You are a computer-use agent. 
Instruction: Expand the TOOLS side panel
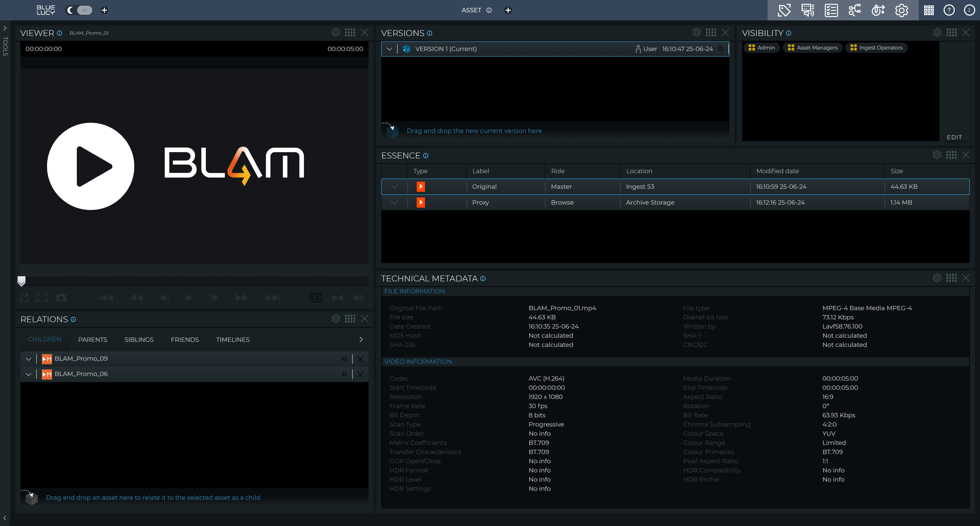[5, 29]
